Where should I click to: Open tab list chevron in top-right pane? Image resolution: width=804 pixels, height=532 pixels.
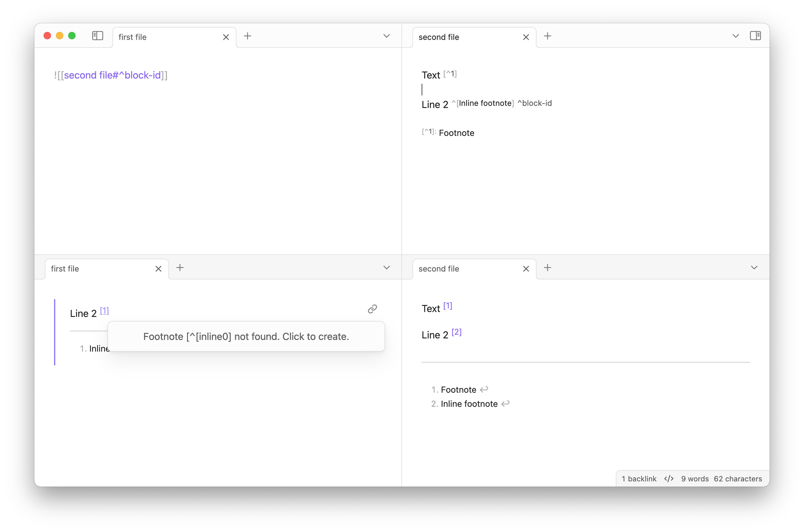[736, 36]
